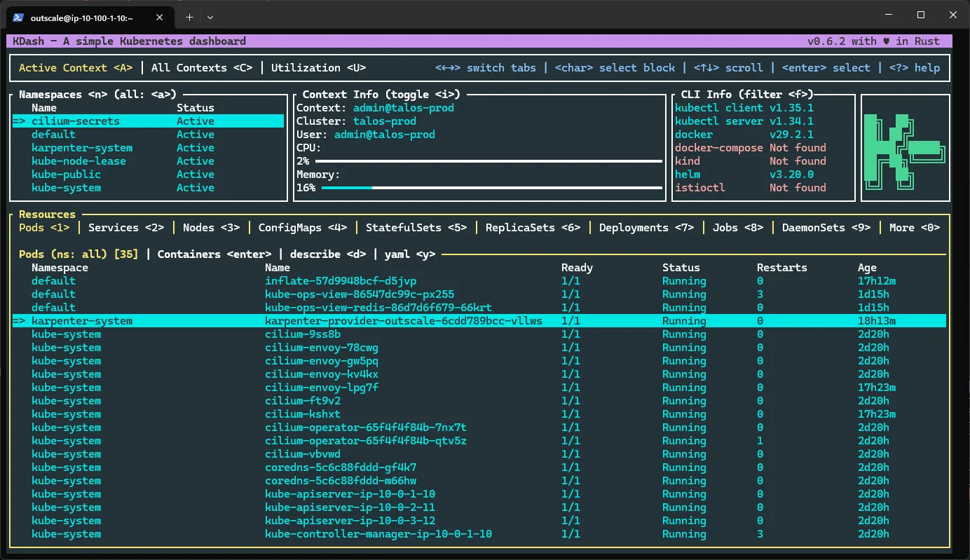
Task: Select the kube-system namespace entry
Action: (x=66, y=188)
